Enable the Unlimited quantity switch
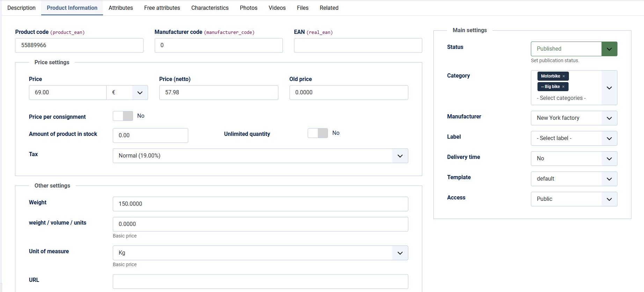 [x=317, y=133]
